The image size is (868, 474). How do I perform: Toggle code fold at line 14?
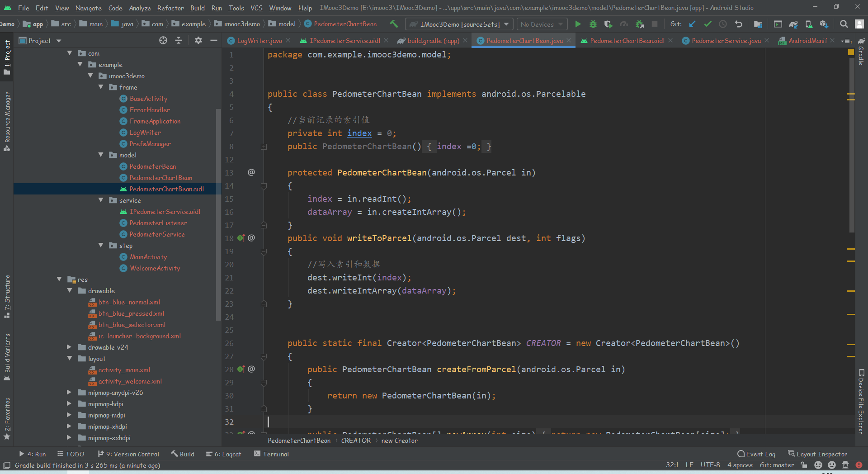point(264,186)
